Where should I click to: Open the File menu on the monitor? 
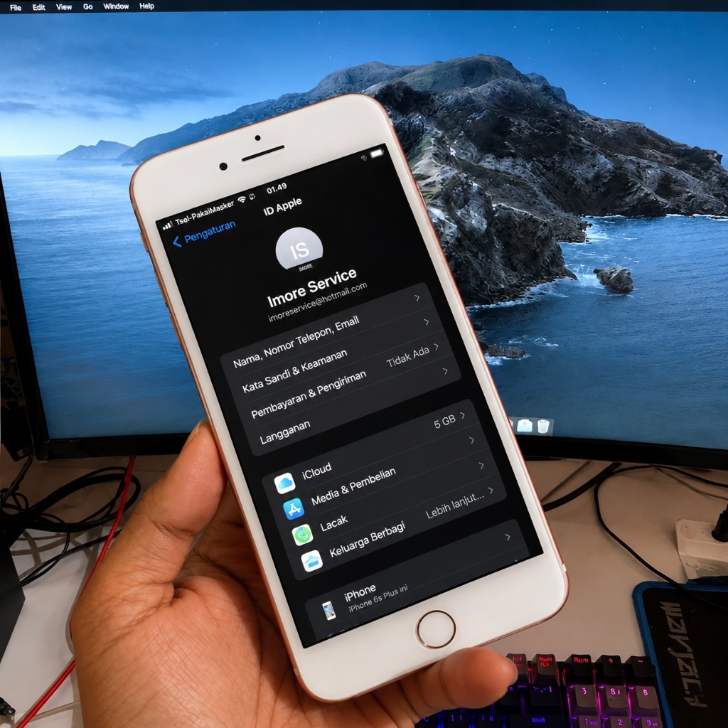16,7
